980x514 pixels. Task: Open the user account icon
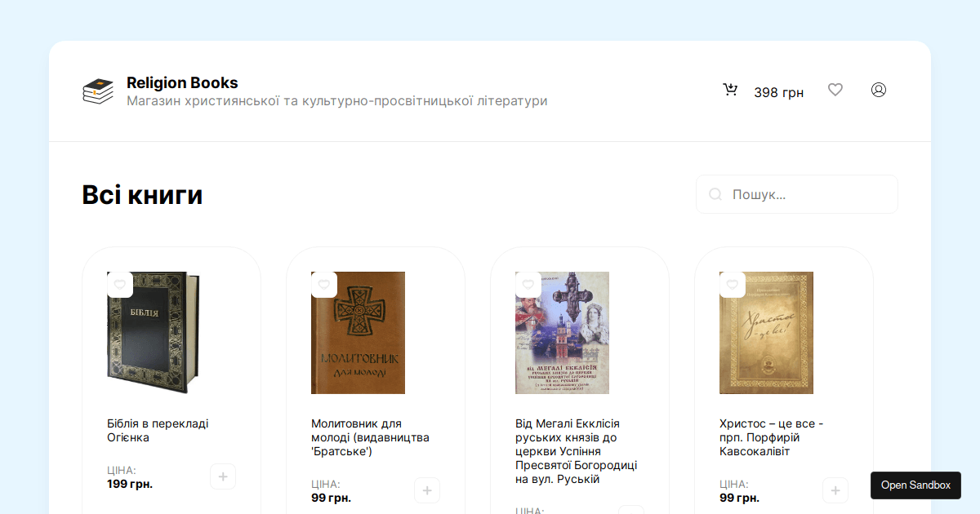pyautogui.click(x=879, y=90)
